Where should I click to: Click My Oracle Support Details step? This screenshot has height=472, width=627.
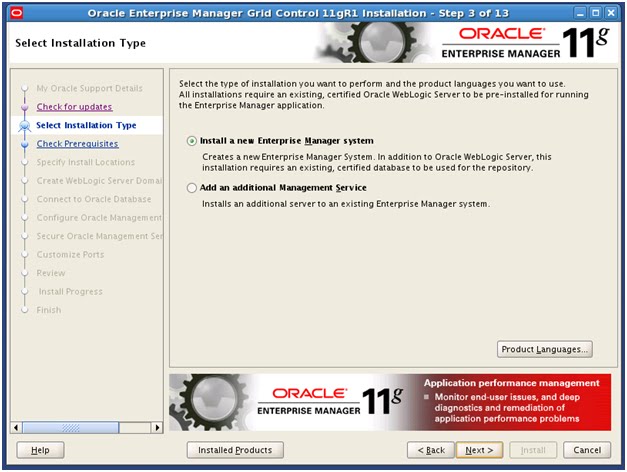90,88
